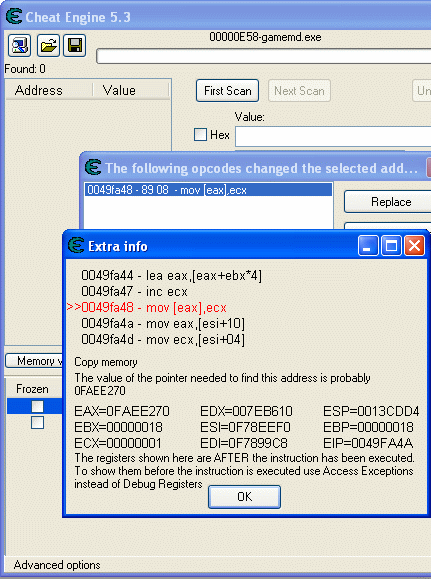Viewport: 431px width, 579px height.
Task: Click the probable pointer value 0FAEE270
Action: coord(100,390)
